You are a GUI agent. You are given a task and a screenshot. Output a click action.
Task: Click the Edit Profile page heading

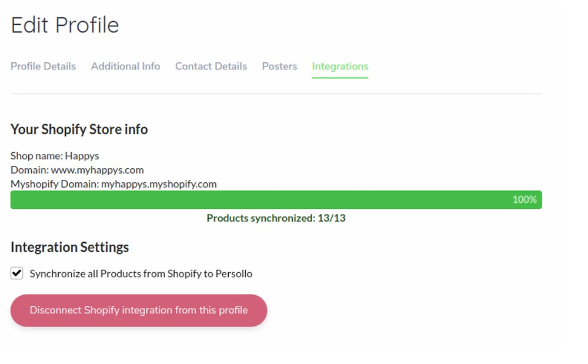[x=65, y=25]
